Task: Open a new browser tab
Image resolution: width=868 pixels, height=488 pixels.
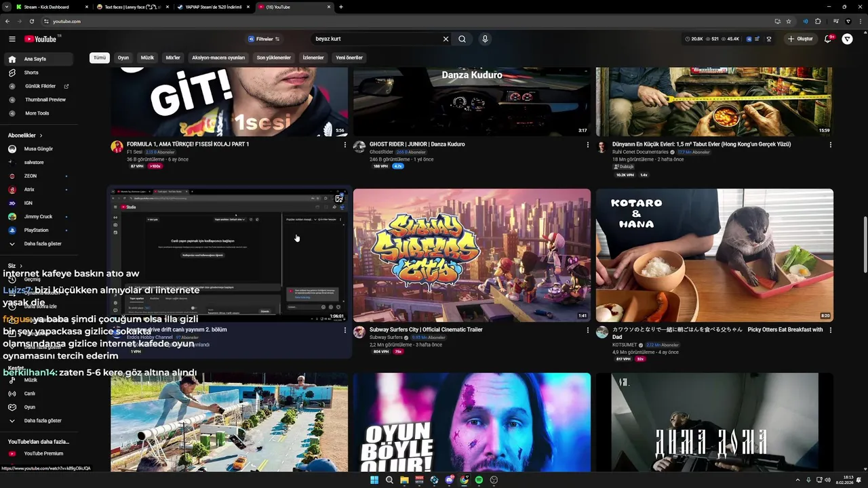Action: tap(341, 7)
